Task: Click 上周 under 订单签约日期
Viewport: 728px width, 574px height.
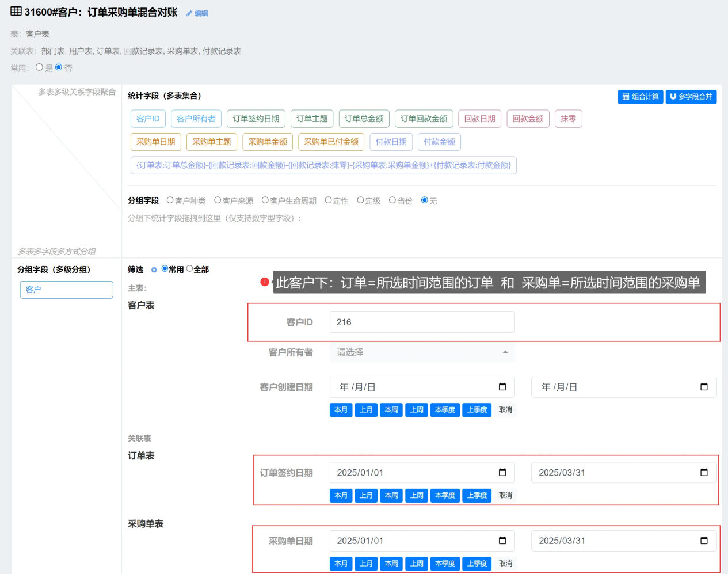Action: [x=417, y=495]
